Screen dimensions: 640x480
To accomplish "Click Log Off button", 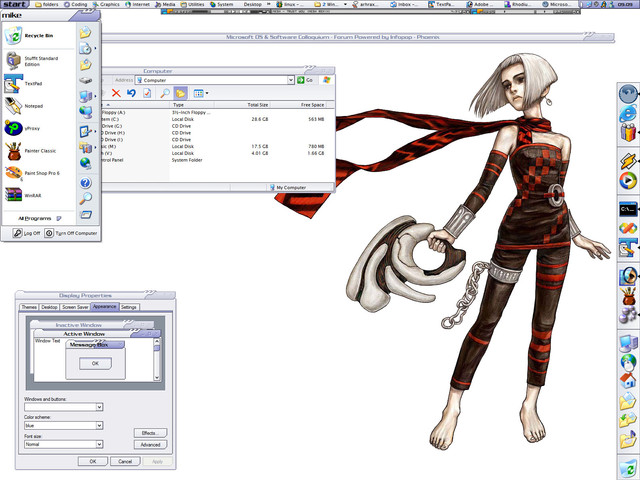I will click(27, 233).
